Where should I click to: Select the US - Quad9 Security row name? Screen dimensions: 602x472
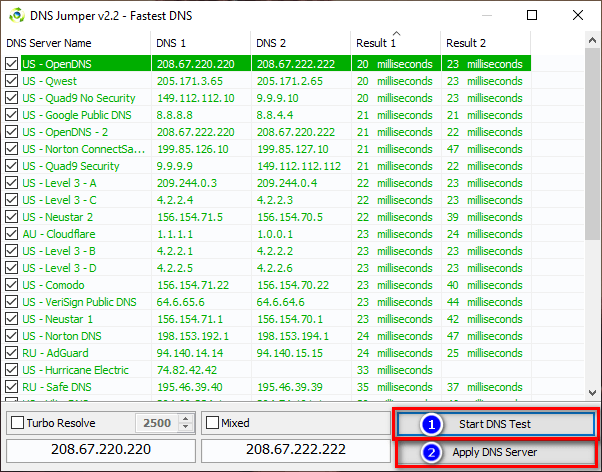coord(71,166)
